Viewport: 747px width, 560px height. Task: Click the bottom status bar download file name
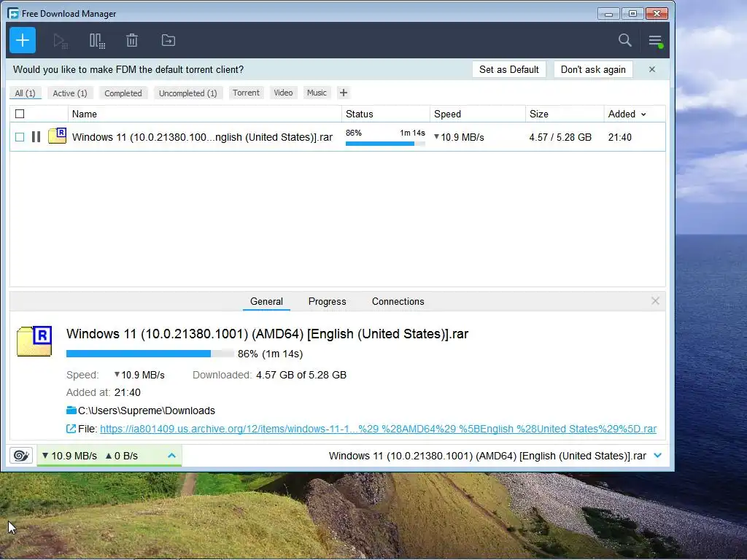487,456
